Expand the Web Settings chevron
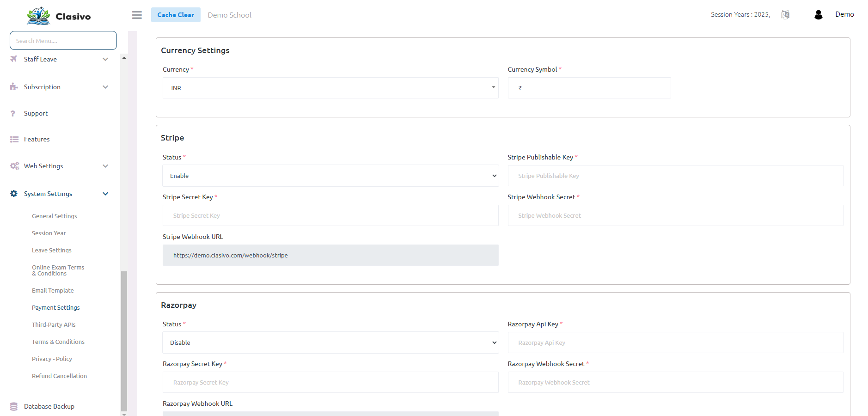 coord(105,166)
